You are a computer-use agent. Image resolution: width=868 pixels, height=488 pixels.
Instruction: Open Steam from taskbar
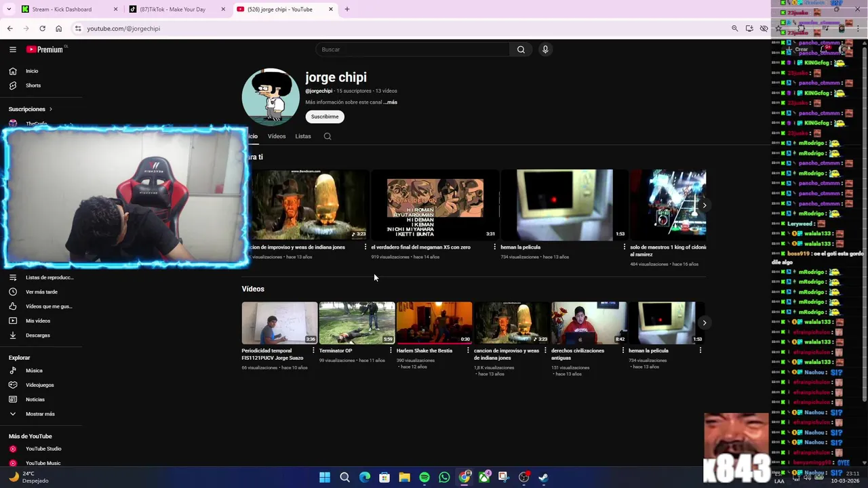pyautogui.click(x=543, y=477)
